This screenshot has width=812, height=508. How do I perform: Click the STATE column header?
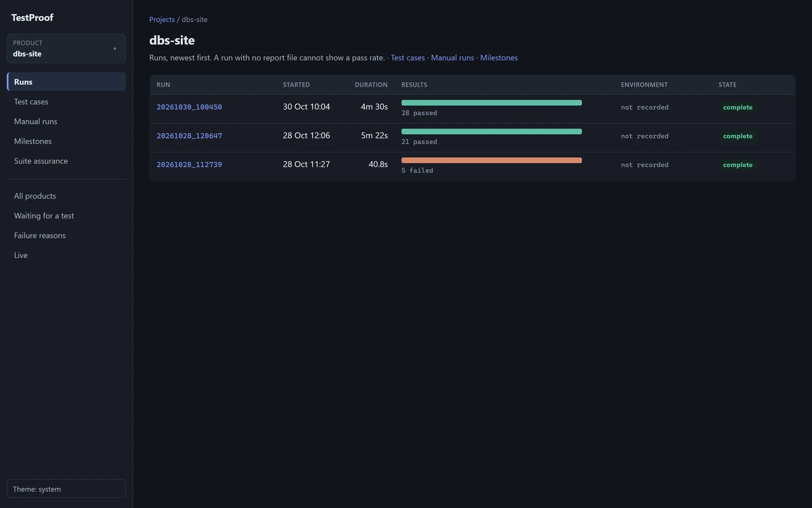coord(727,85)
